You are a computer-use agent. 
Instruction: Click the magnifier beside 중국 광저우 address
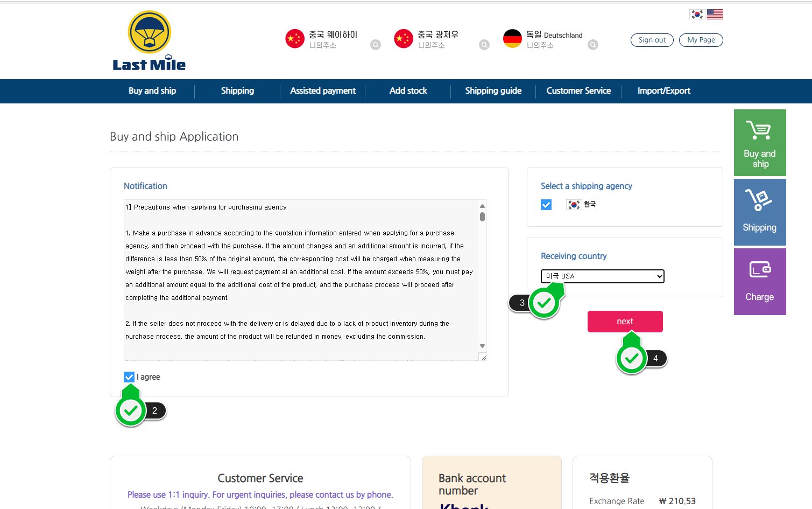(484, 45)
